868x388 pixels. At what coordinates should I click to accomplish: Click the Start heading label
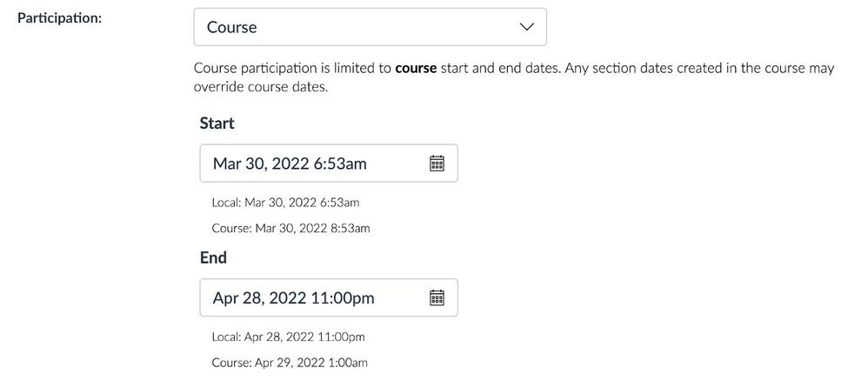point(217,123)
